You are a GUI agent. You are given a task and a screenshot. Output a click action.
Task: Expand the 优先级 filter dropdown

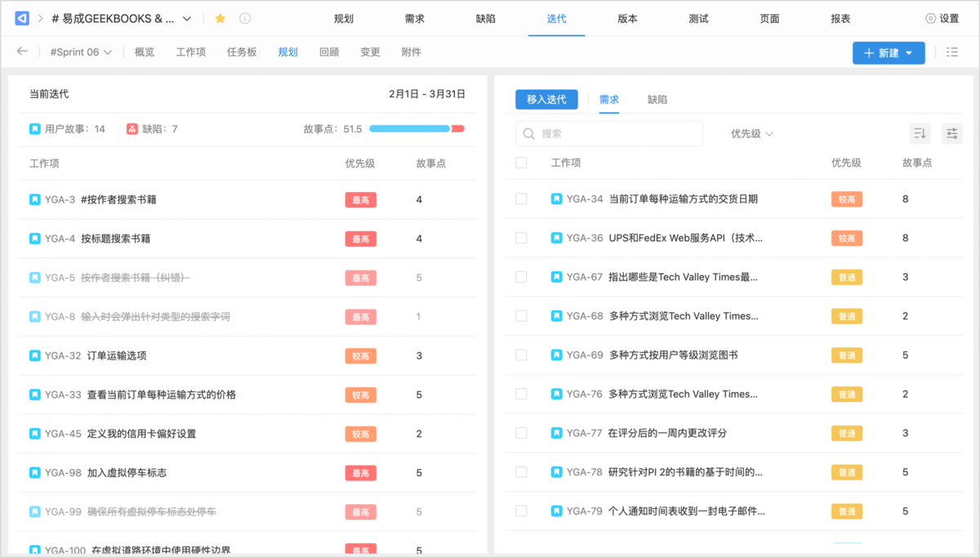pyautogui.click(x=751, y=133)
